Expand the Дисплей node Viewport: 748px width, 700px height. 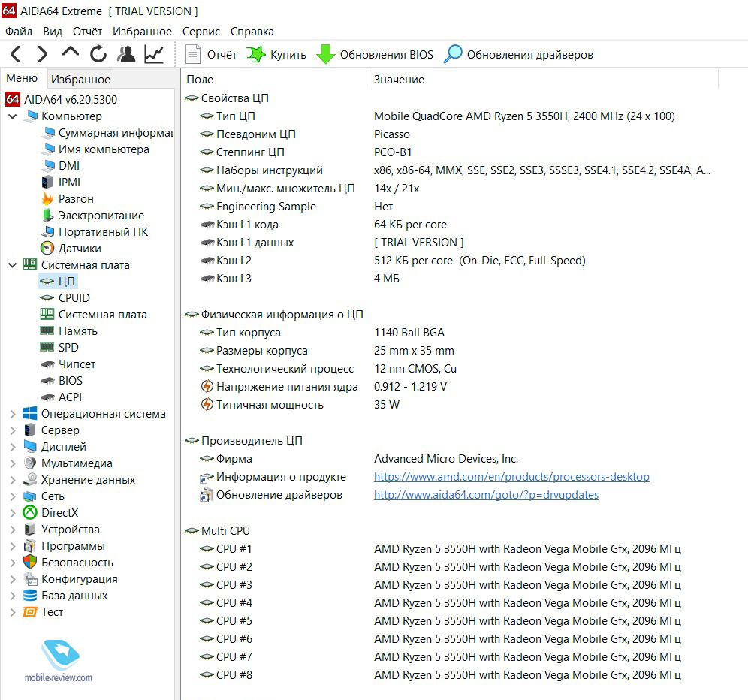(13, 447)
